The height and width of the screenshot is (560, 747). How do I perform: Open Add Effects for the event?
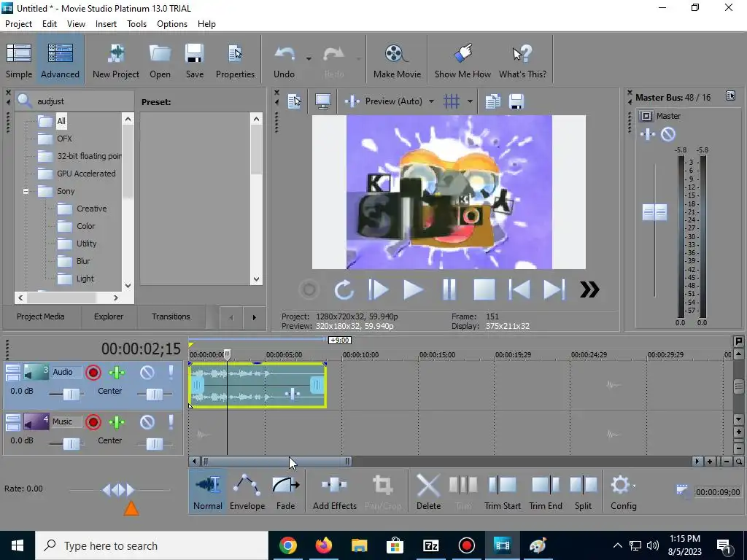click(334, 492)
